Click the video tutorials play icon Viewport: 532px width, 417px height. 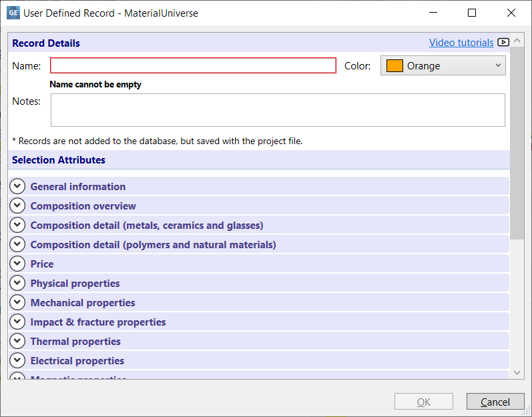tap(503, 43)
